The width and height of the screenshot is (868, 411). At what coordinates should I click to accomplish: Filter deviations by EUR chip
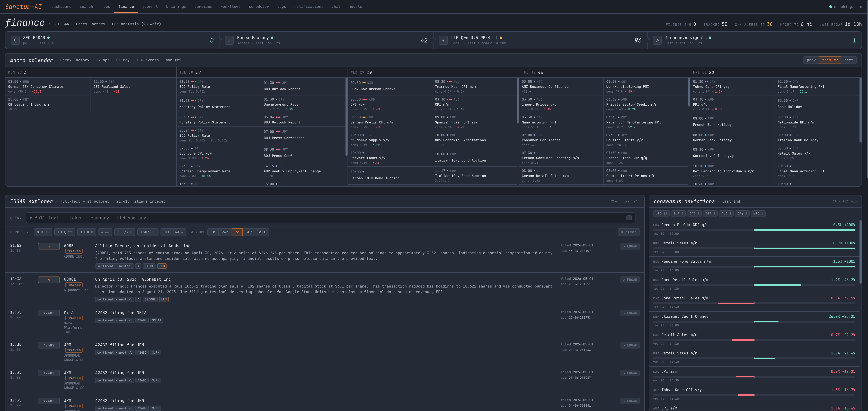[x=678, y=214]
